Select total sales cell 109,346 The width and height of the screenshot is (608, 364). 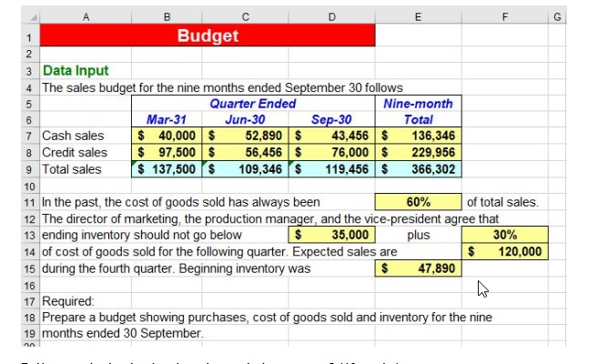pyautogui.click(x=245, y=169)
